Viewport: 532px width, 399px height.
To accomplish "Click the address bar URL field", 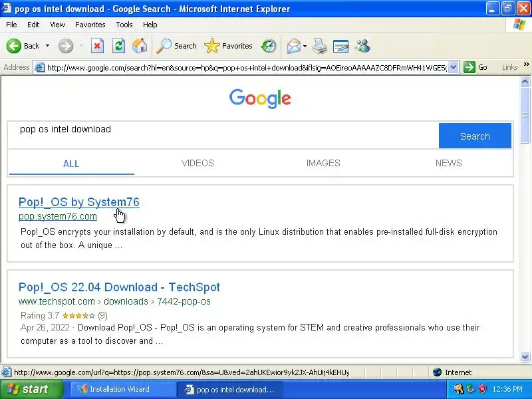I will point(247,68).
